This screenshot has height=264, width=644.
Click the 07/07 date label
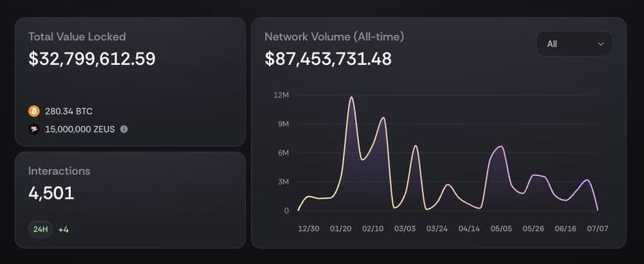597,229
